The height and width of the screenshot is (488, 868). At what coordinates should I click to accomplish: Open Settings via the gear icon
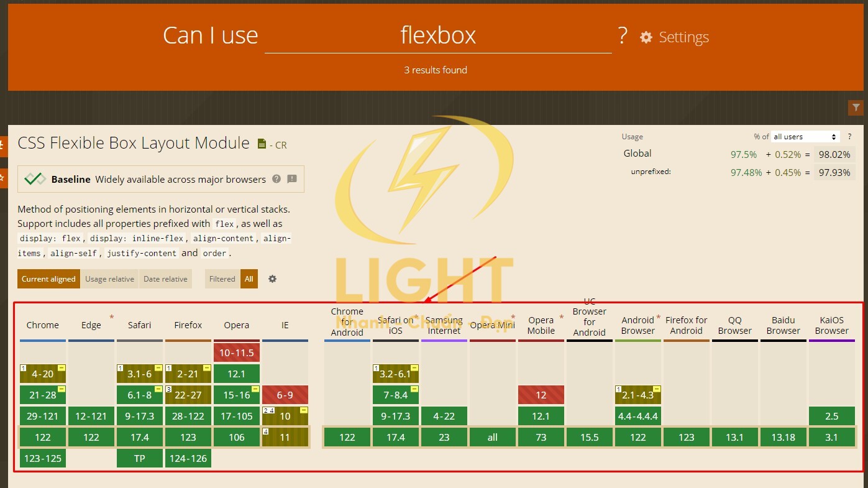click(646, 37)
